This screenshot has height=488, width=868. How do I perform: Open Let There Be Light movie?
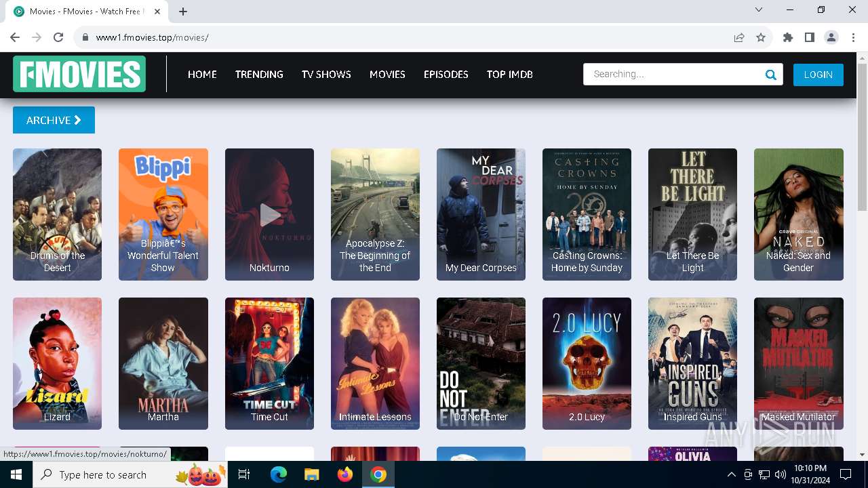click(x=692, y=214)
